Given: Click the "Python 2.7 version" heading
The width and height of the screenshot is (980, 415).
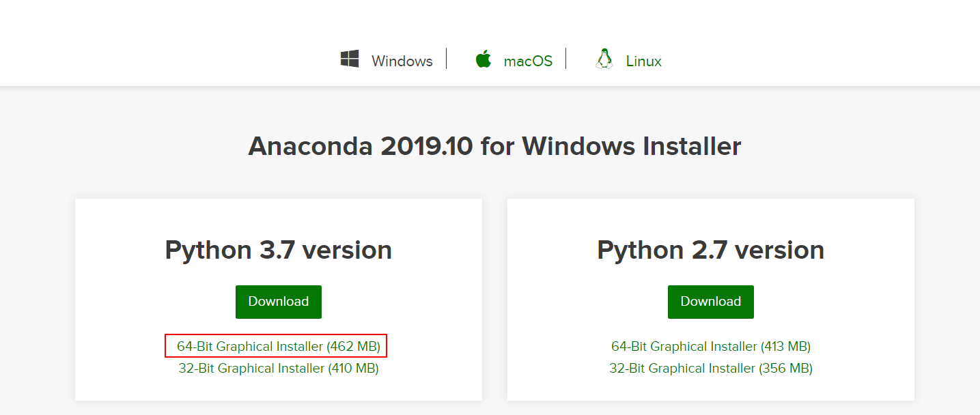Looking at the screenshot, I should pyautogui.click(x=710, y=250).
